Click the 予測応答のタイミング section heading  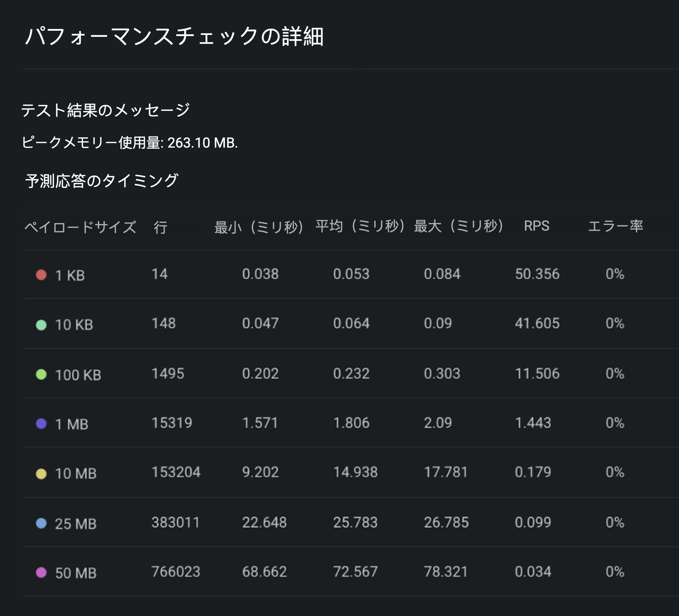102,181
